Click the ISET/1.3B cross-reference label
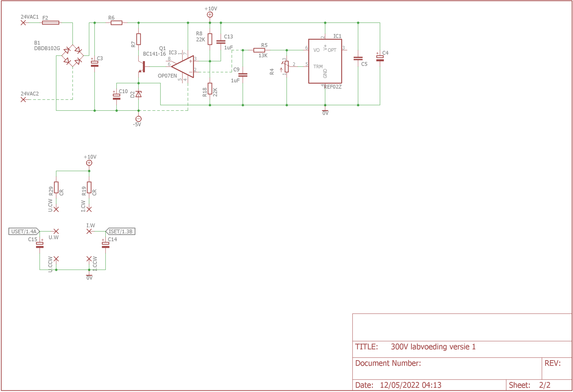Image resolution: width=573 pixels, height=392 pixels. (x=120, y=231)
